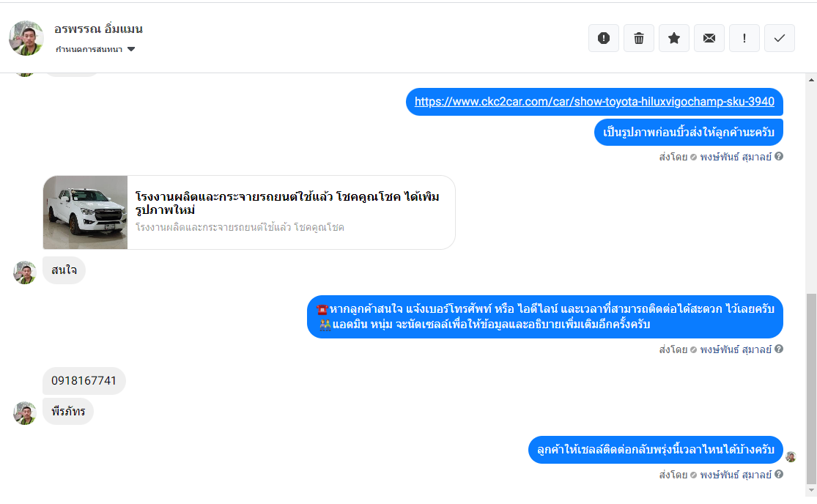Image resolution: width=817 pixels, height=504 pixels.
Task: Click the customer avatar beside สนใจ message
Action: [x=24, y=273]
